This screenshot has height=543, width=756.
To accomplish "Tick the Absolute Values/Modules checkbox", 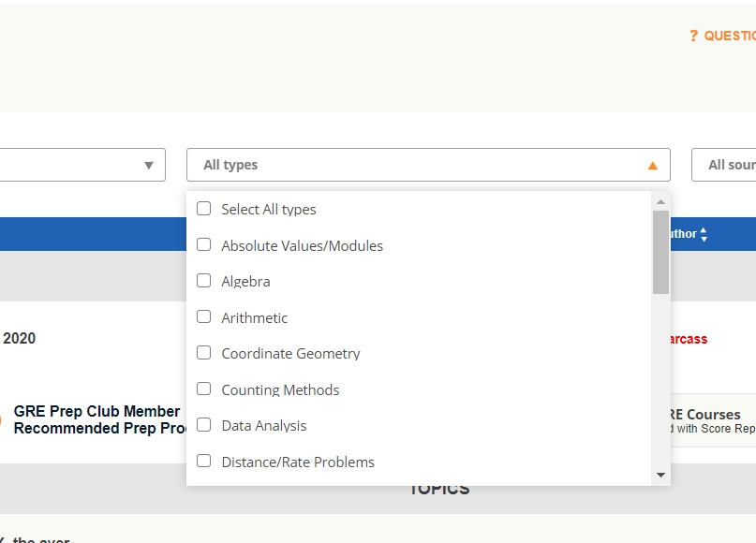I will (203, 245).
